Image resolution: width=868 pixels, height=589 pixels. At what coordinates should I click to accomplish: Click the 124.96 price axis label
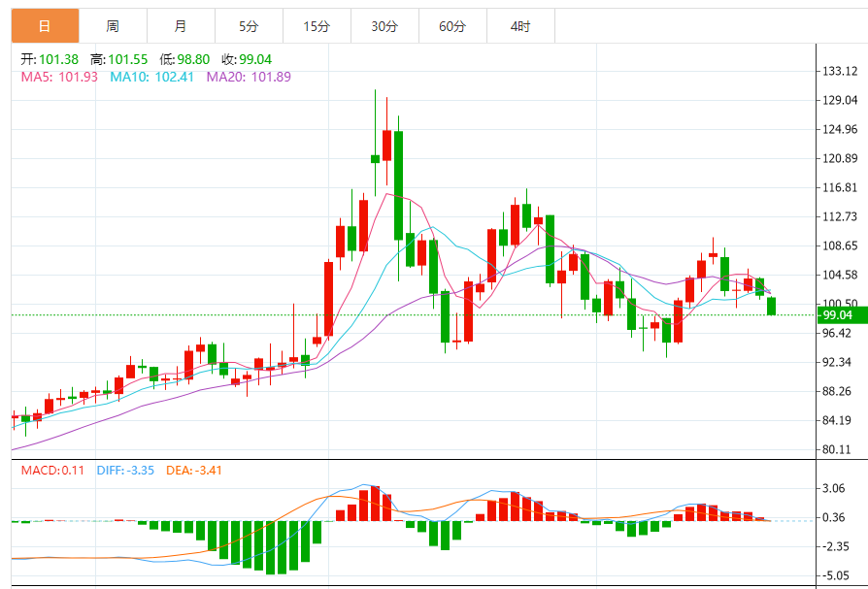coord(840,129)
